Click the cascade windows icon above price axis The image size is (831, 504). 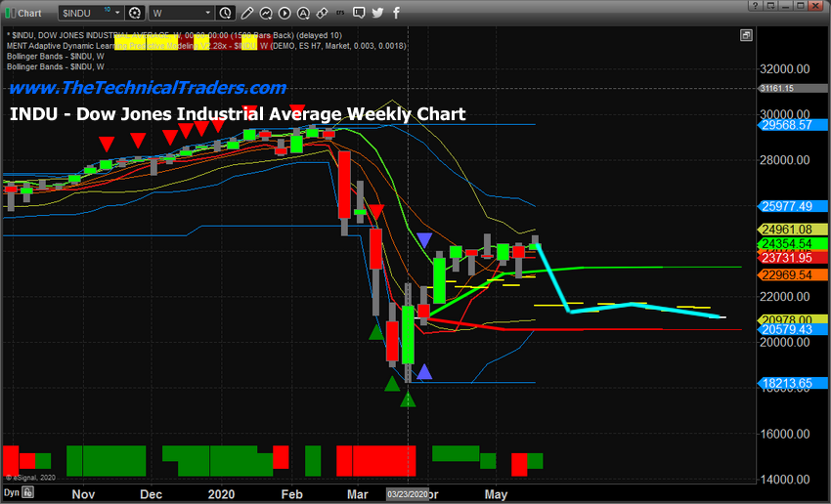coord(746,35)
